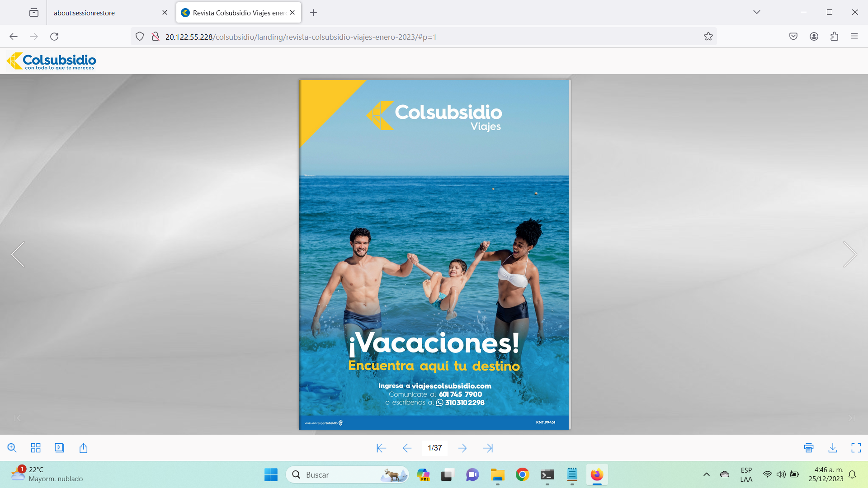Jump to the first page

pyautogui.click(x=381, y=448)
